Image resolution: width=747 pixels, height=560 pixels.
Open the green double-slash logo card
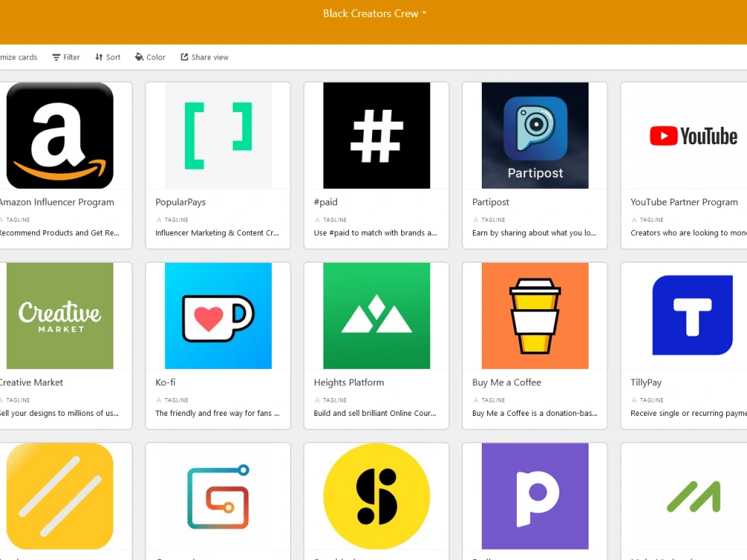coord(693,497)
